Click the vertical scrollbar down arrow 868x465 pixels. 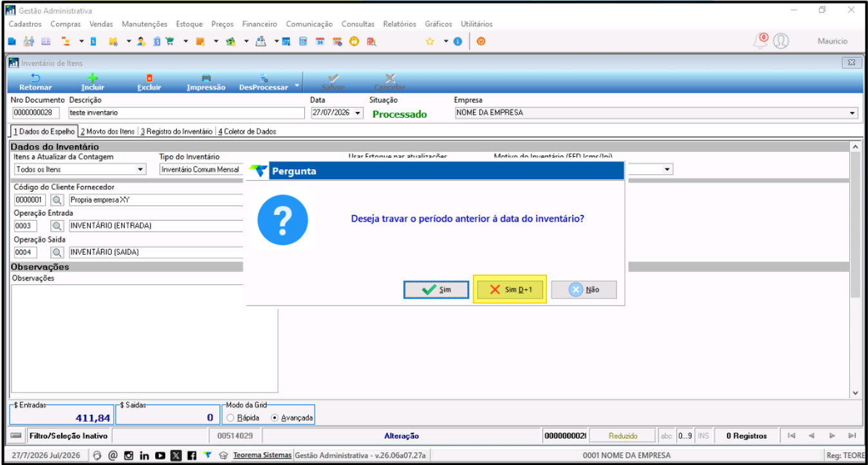[x=855, y=392]
